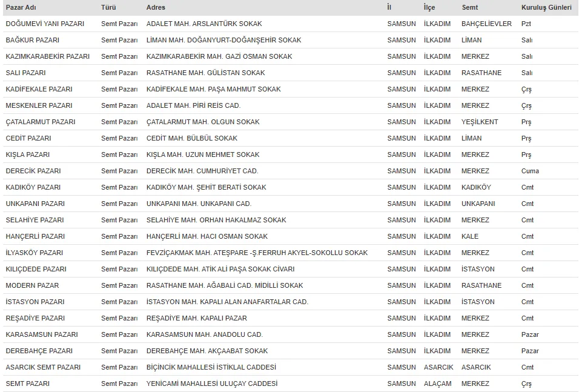Select KADİFEKALE PAZARI cell
Viewport: 579px width, 392px height.
tap(39, 89)
